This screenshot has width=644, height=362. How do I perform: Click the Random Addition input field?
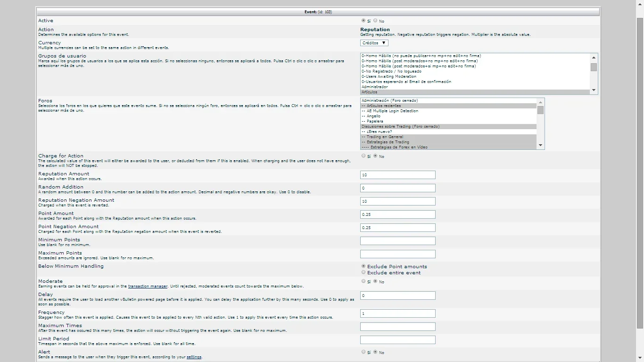(x=398, y=188)
